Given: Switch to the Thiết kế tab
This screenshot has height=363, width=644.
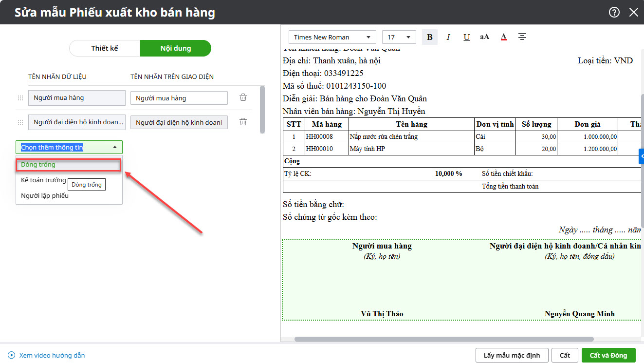Looking at the screenshot, I should pos(105,48).
